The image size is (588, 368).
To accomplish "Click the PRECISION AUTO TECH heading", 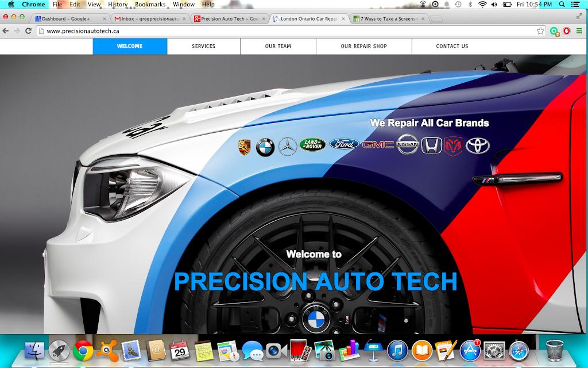I will (316, 281).
